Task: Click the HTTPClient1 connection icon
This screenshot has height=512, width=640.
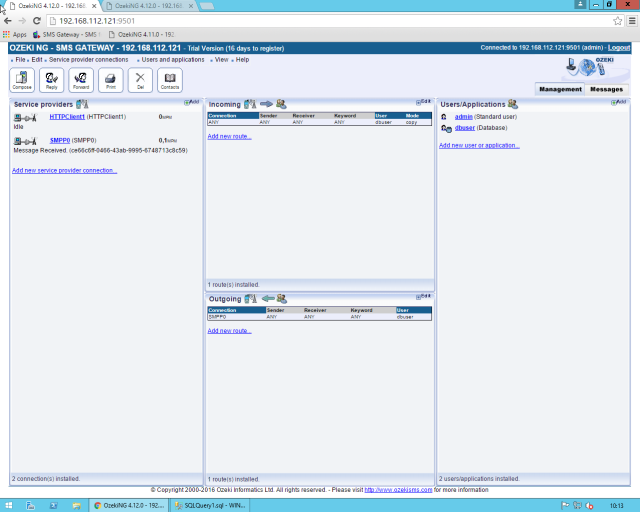Action: 25,118
